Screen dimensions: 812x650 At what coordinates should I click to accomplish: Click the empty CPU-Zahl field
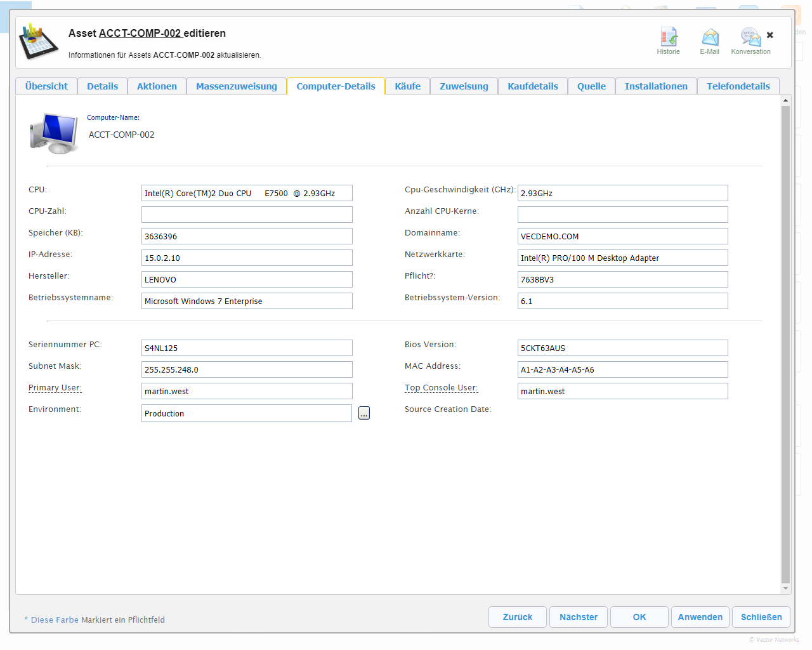247,215
